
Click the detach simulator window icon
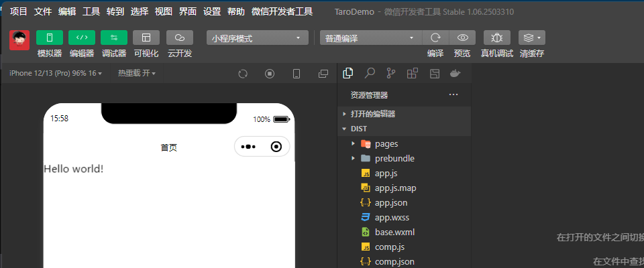pos(323,74)
